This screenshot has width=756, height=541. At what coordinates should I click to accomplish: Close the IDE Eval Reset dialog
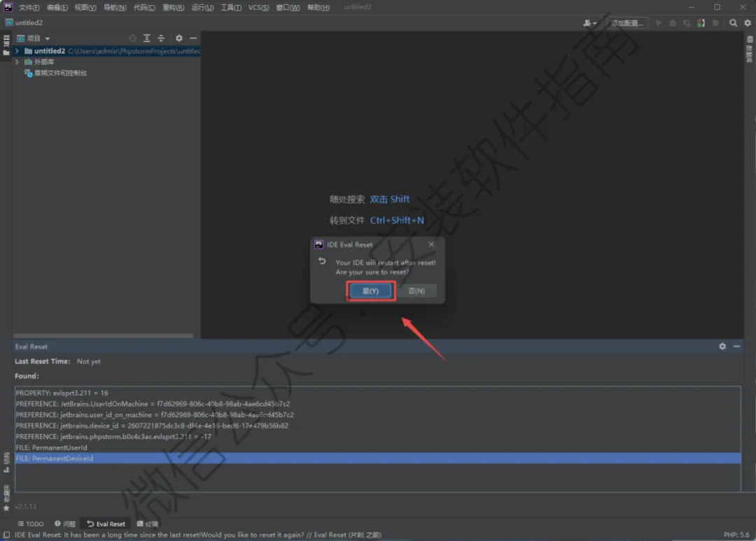coord(431,244)
